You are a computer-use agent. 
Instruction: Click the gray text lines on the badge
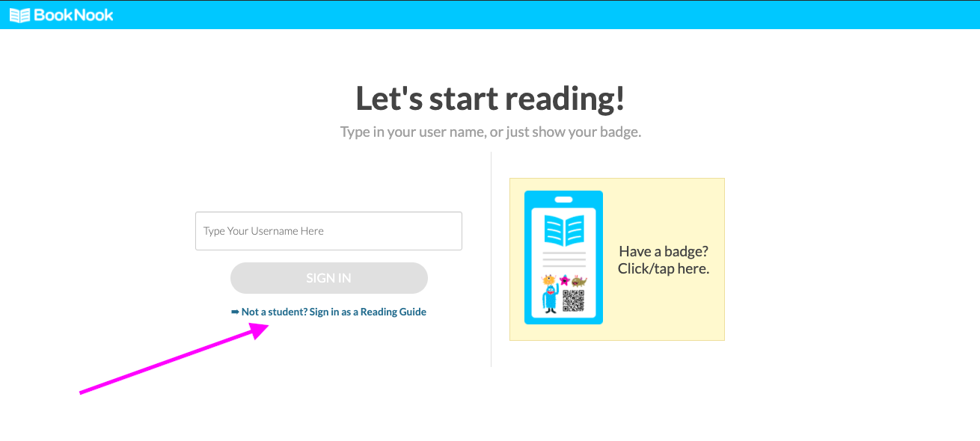click(x=564, y=259)
